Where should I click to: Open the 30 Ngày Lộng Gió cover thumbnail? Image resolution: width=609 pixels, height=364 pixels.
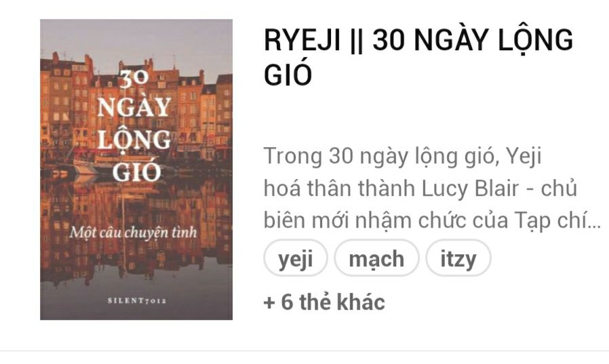(x=136, y=169)
